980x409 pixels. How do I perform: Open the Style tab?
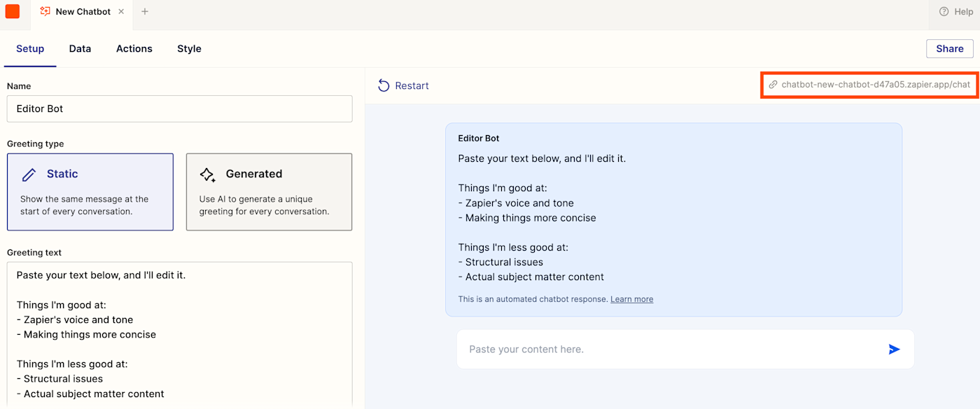pos(189,48)
